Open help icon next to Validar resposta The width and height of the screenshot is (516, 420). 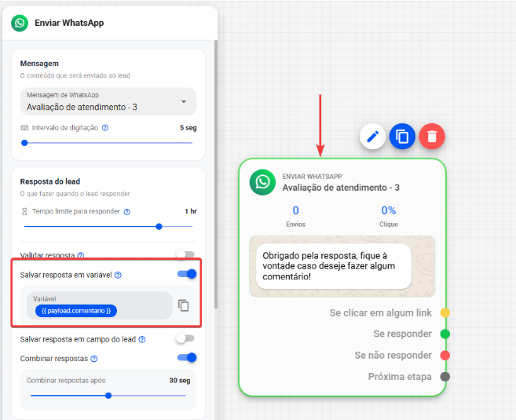(x=81, y=255)
